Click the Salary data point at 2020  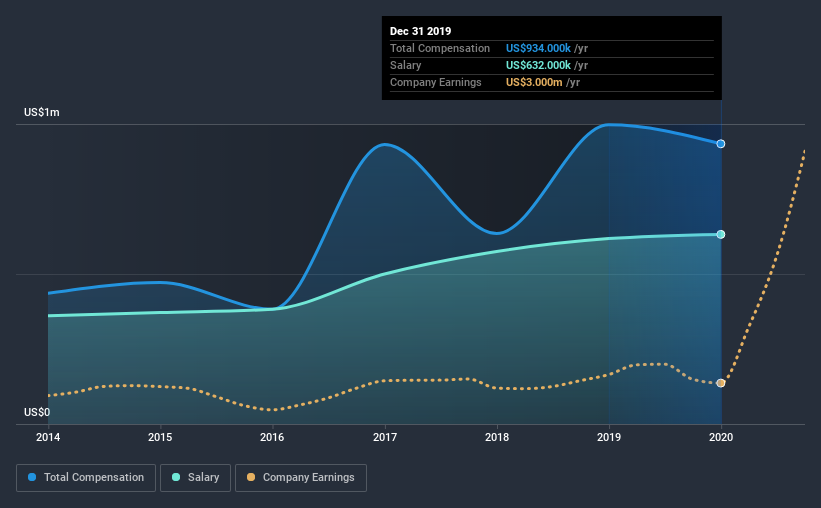coord(721,234)
